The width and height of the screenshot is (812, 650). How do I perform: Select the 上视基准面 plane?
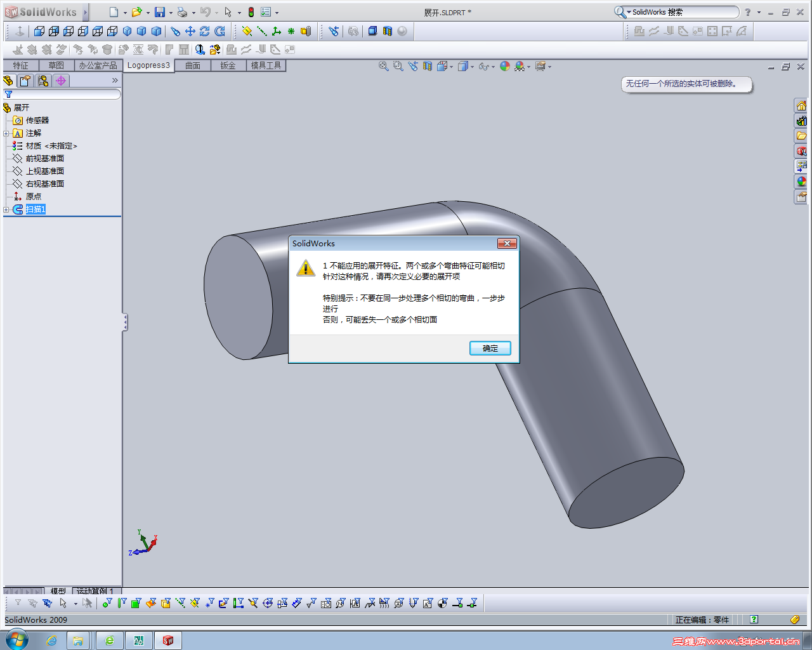point(45,171)
